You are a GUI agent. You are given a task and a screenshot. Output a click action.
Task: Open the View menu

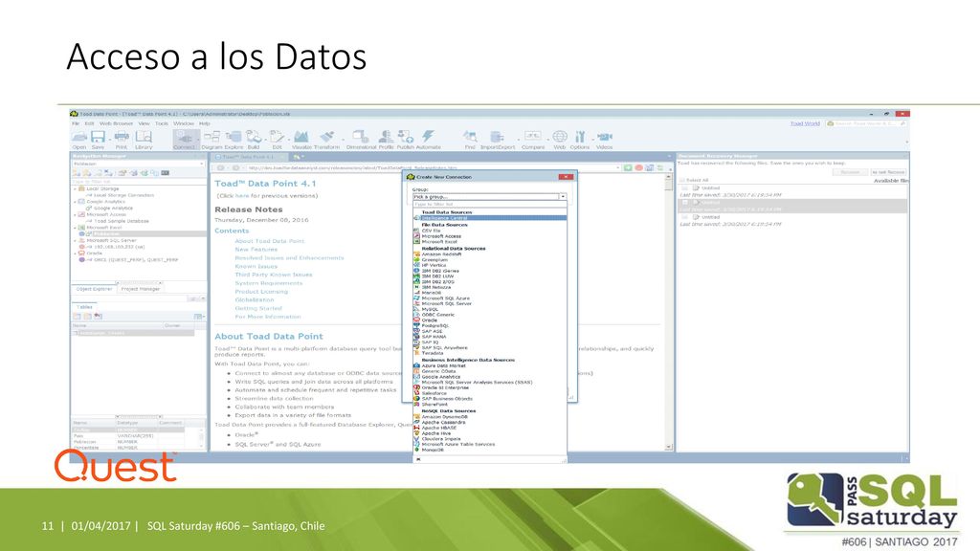click(x=144, y=123)
